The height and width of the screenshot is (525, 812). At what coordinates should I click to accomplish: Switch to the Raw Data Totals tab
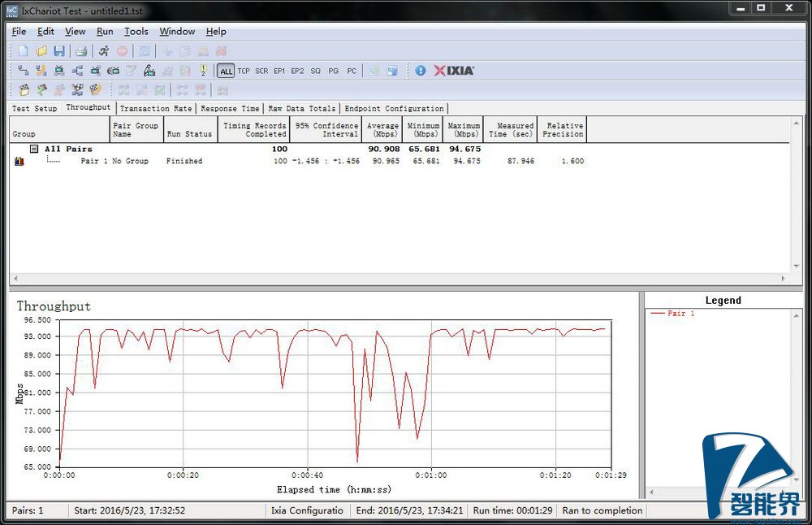coord(301,108)
